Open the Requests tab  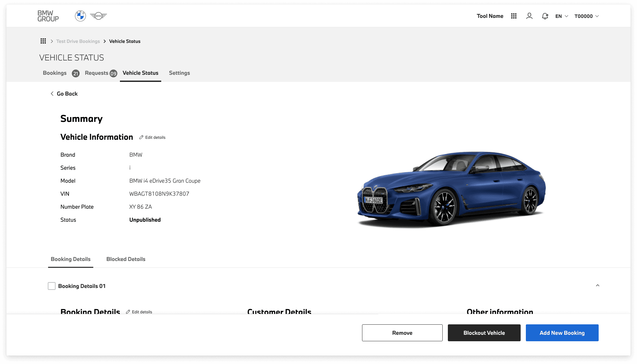pyautogui.click(x=97, y=73)
